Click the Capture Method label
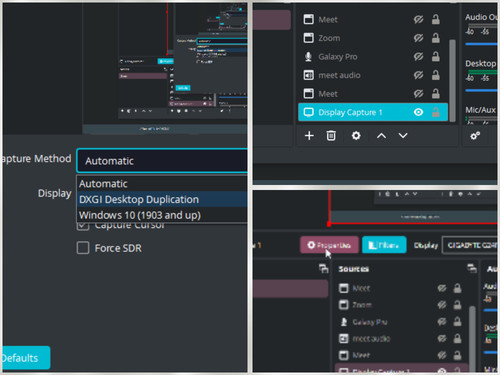This screenshot has height=375, width=500. (x=37, y=159)
